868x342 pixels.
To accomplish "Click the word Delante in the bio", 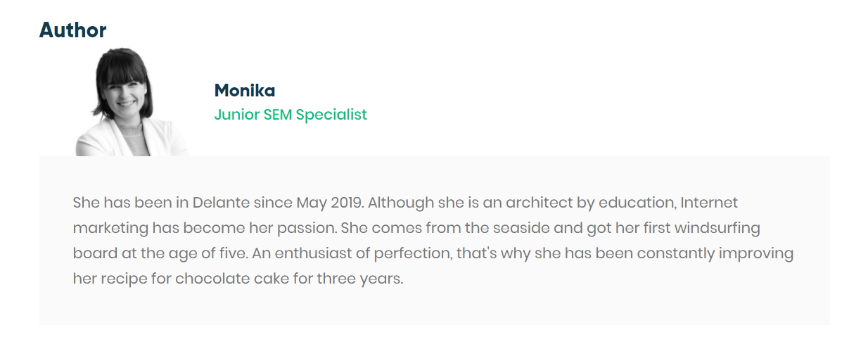I will coord(219,203).
